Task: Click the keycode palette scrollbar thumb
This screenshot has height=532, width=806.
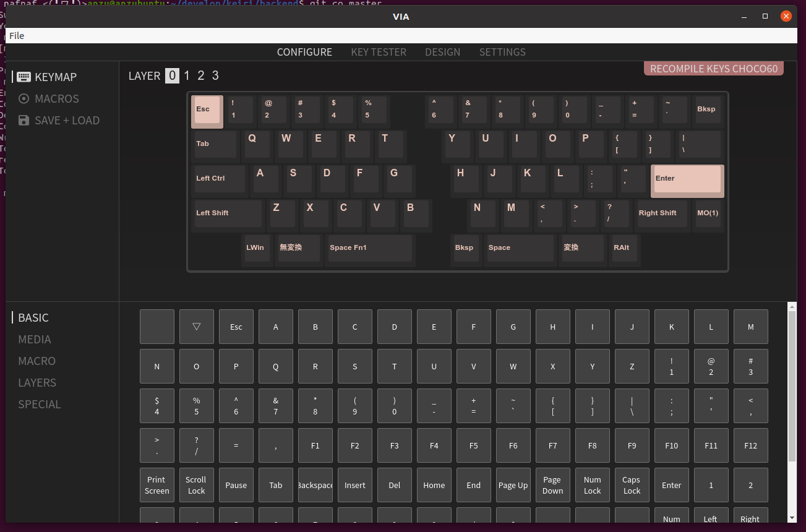Action: point(792,386)
